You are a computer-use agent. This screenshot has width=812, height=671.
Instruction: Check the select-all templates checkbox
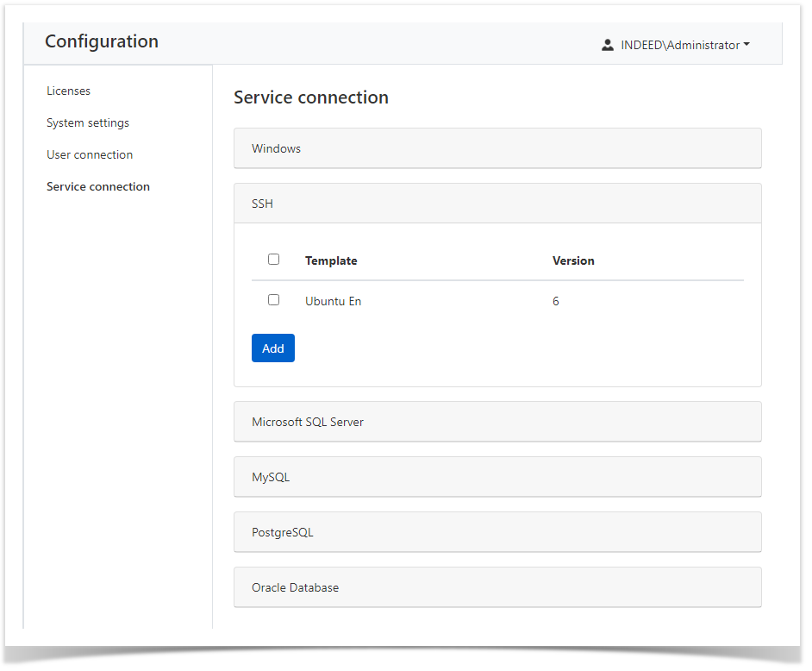point(273,259)
